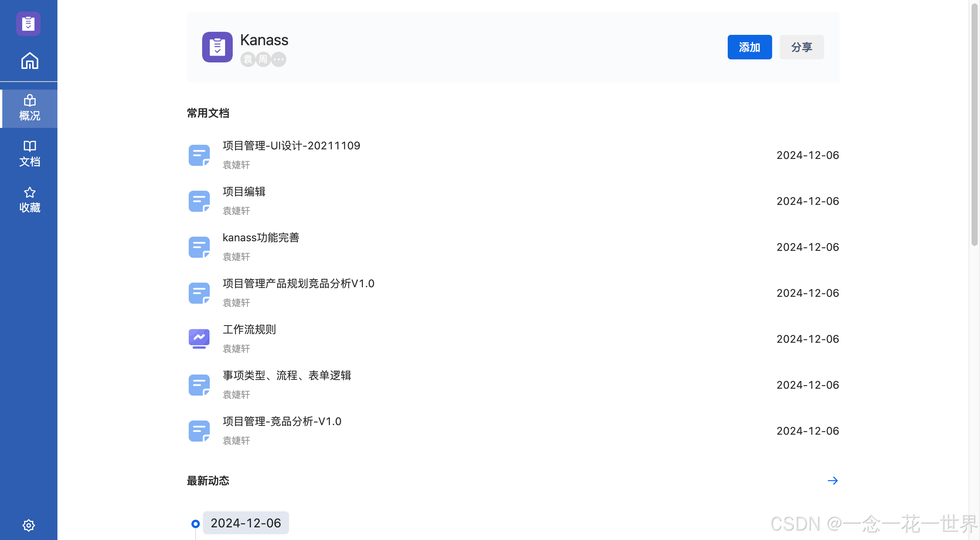
Task: Click author 袁婕轩 under 事项类型、流程、表单逻辑
Action: pyautogui.click(x=236, y=394)
